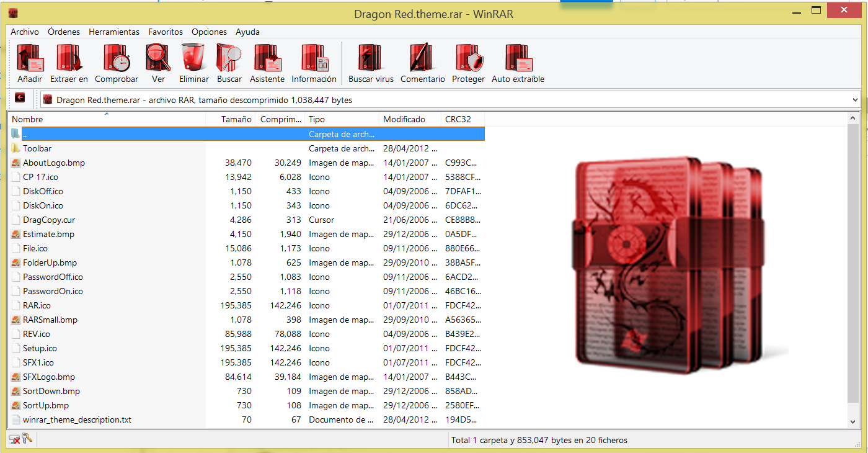The height and width of the screenshot is (453, 868).
Task: Expand the archive path dropdown arrow
Action: (x=856, y=99)
